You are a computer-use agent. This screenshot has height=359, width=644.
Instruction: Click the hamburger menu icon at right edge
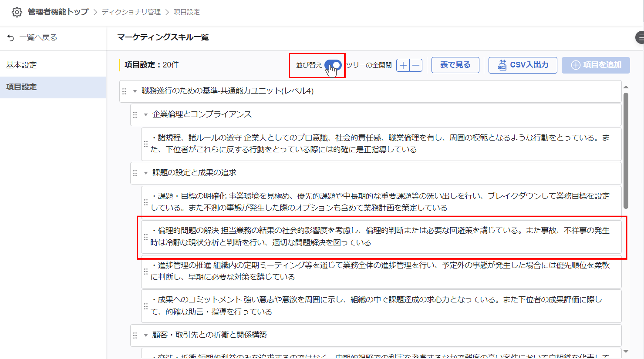click(640, 38)
